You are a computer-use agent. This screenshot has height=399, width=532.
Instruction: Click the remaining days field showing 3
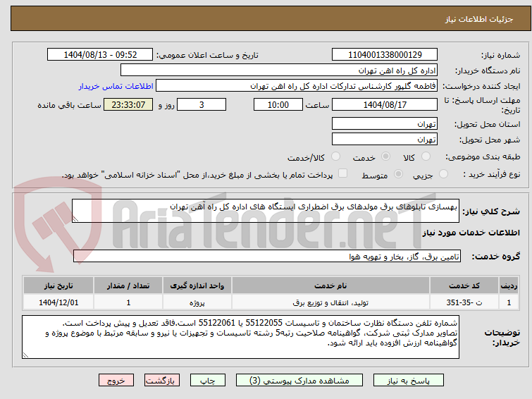(202, 104)
